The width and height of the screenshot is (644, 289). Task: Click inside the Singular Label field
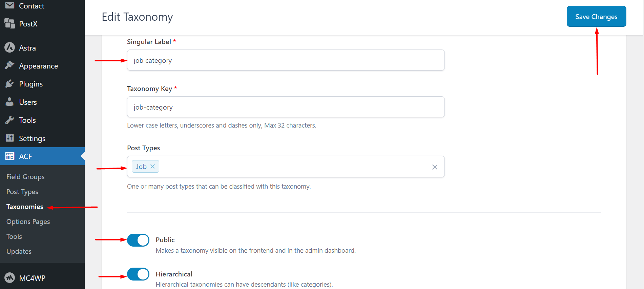(286, 60)
